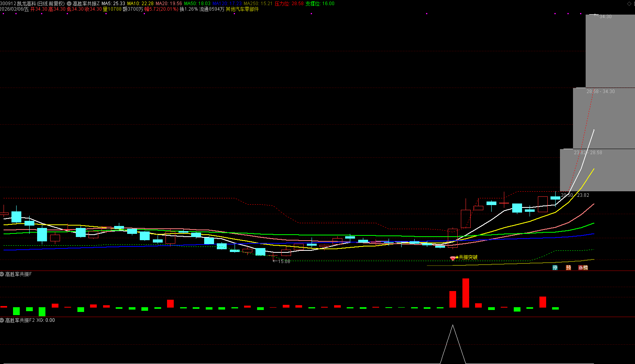This screenshot has width=635, height=364.
Task: Click the diamond icon in top-right corner
Action: (x=629, y=4)
